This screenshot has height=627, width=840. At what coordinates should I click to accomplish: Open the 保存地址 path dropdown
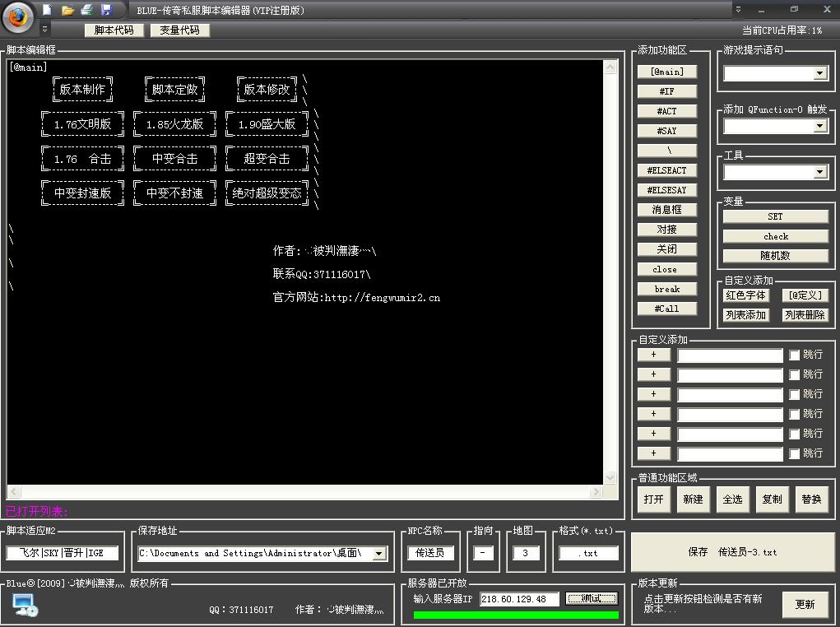coord(379,554)
